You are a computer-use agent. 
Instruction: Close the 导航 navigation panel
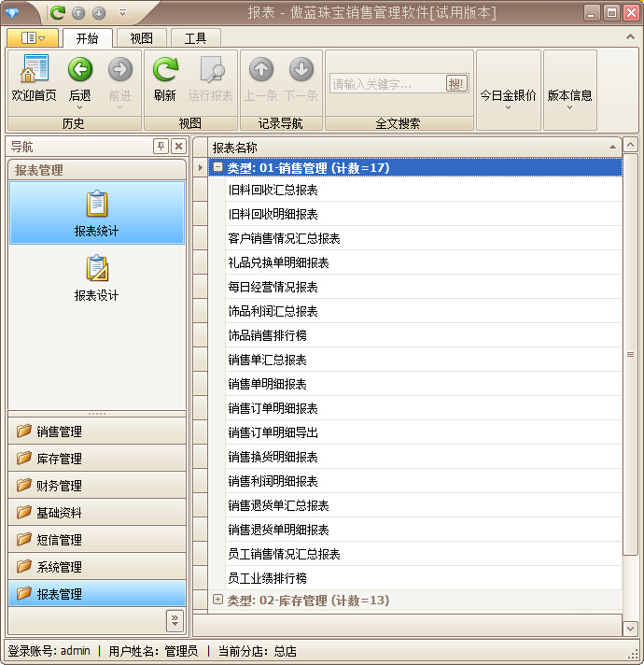(x=177, y=147)
